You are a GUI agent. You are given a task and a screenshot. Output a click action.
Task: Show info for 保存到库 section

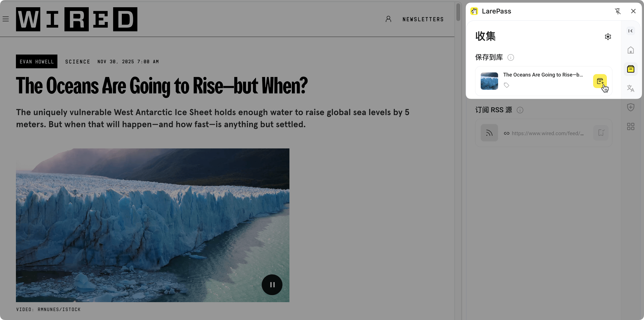511,57
